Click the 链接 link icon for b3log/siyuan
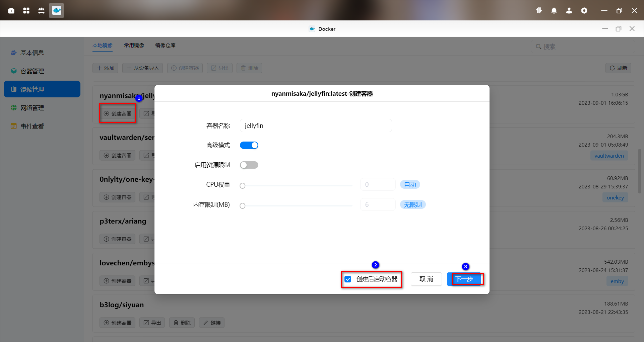644x342 pixels. [x=212, y=323]
